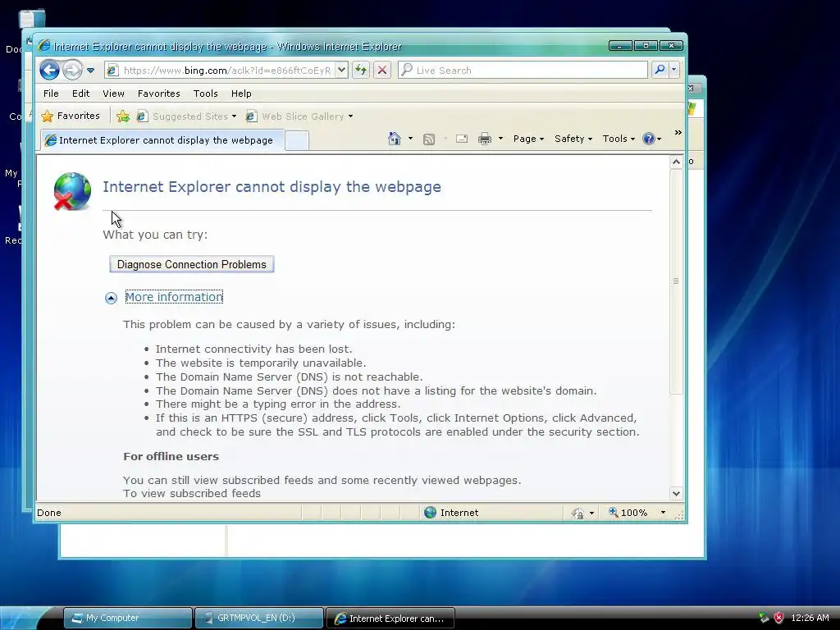Click the More information link
Screen dimensions: 840x630
point(174,297)
